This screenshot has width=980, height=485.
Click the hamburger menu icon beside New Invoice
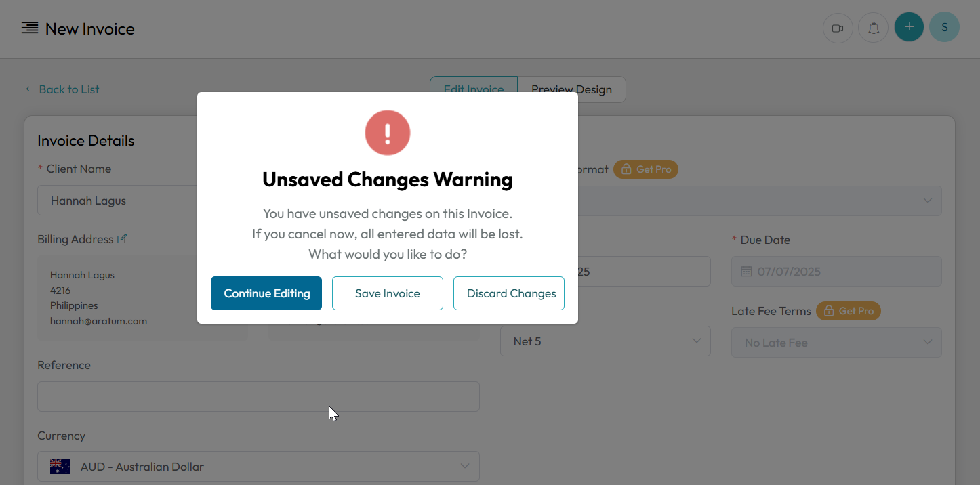pos(29,28)
